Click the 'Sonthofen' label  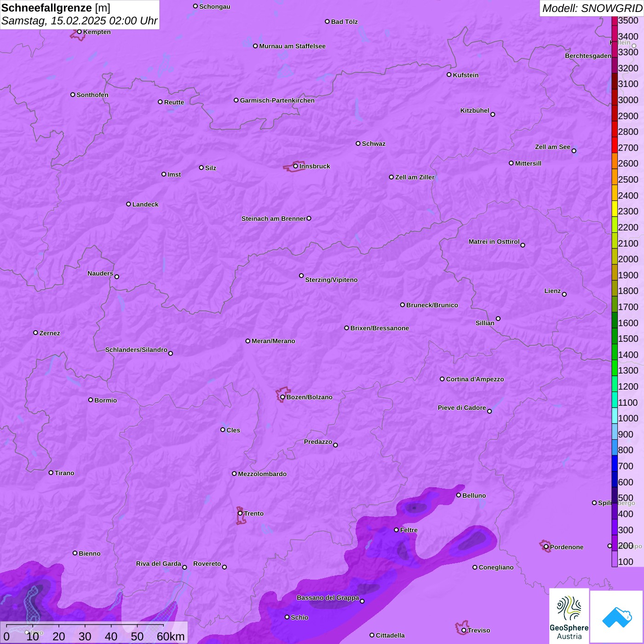[x=92, y=95]
